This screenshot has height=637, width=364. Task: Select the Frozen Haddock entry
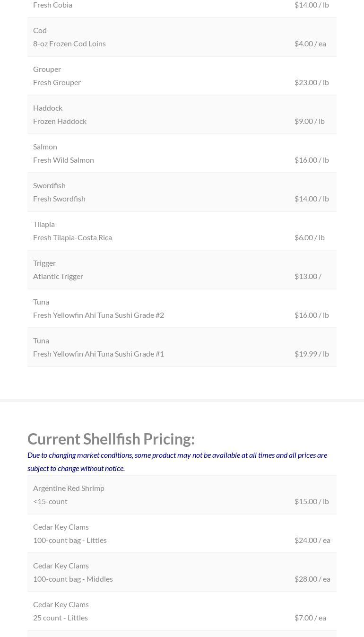pos(60,121)
